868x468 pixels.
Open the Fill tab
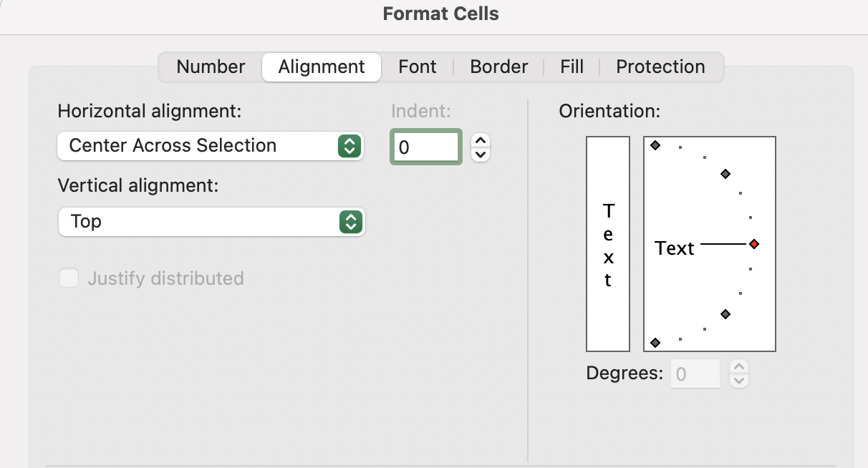click(x=572, y=67)
